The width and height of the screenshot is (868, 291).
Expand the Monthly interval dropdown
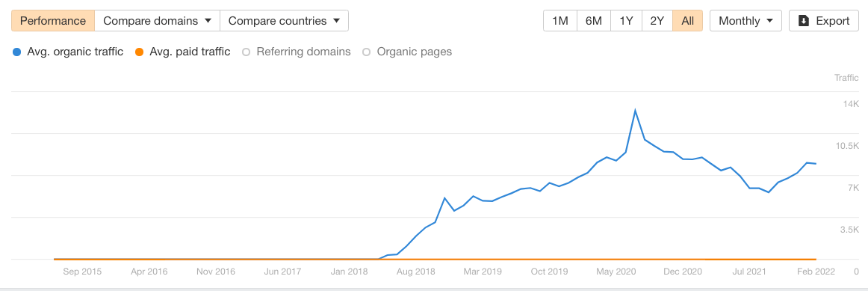(x=745, y=21)
